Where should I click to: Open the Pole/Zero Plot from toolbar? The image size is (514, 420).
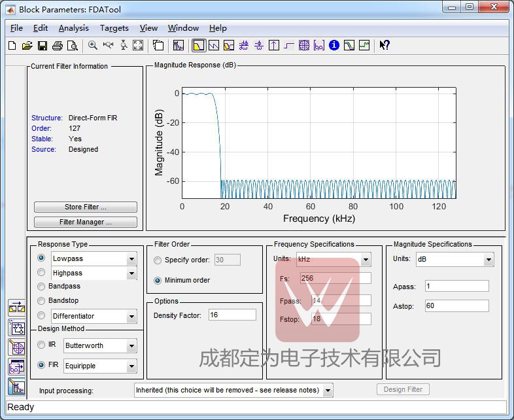pos(304,45)
